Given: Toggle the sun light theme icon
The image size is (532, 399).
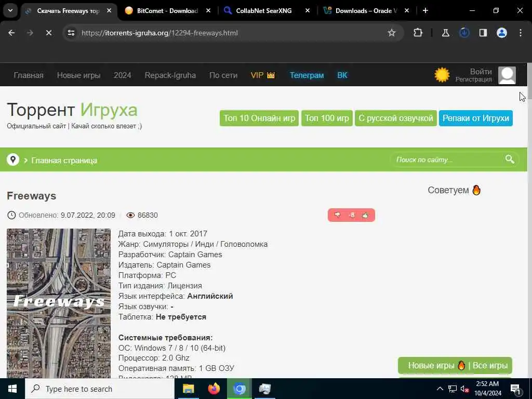Looking at the screenshot, I should 442,75.
